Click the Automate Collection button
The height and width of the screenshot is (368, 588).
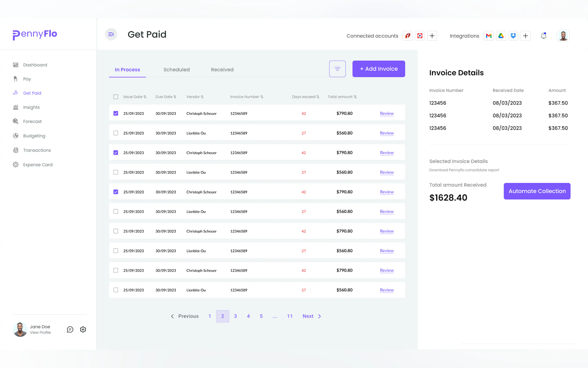(537, 191)
